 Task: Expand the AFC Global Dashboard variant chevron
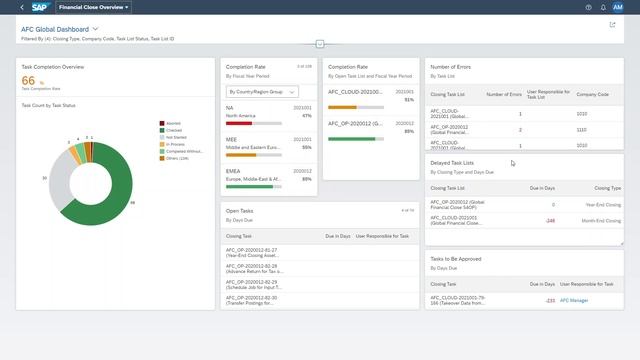click(96, 29)
